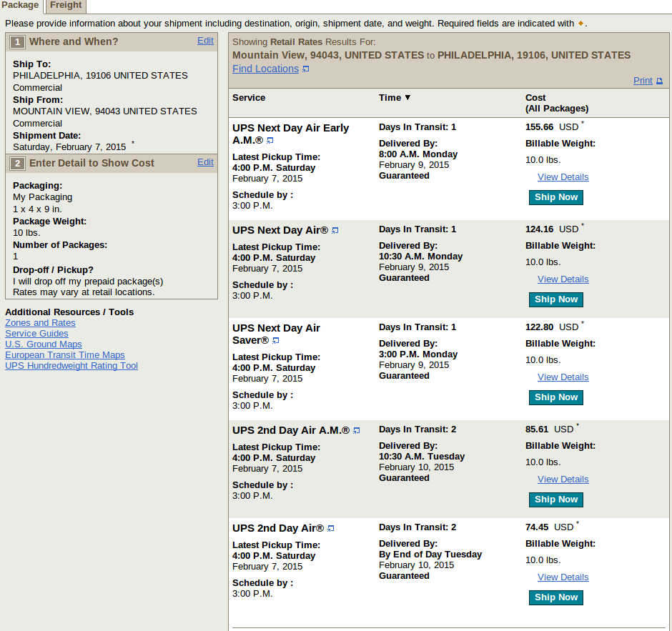Image resolution: width=672 pixels, height=631 pixels.
Task: Click the UPS 2nd Day Air A.M.® service name
Action: coord(291,430)
